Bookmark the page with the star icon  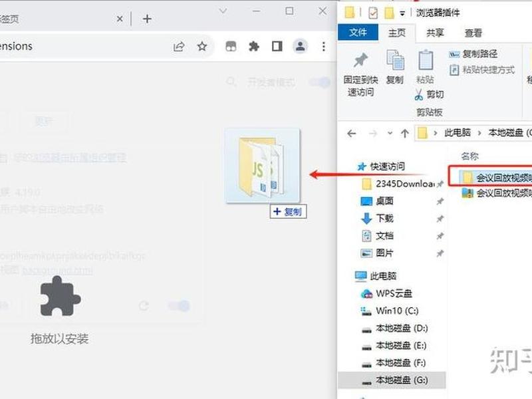coord(202,46)
